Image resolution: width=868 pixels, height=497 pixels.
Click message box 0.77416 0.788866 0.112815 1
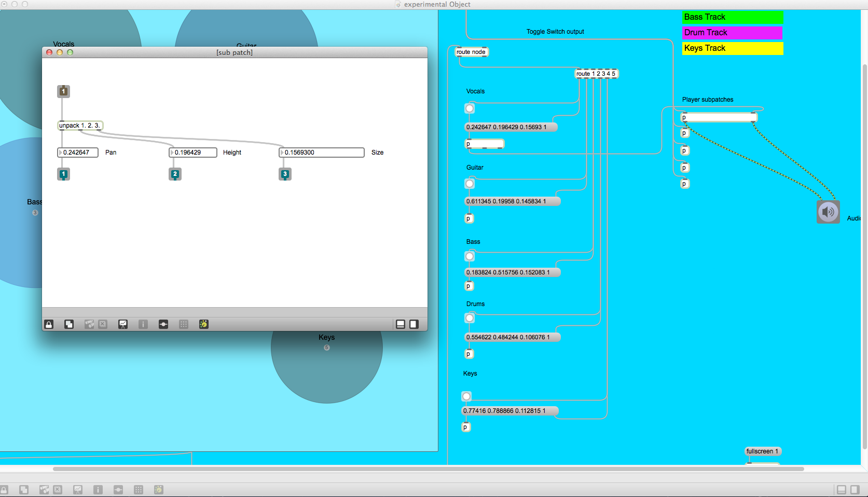pyautogui.click(x=510, y=411)
